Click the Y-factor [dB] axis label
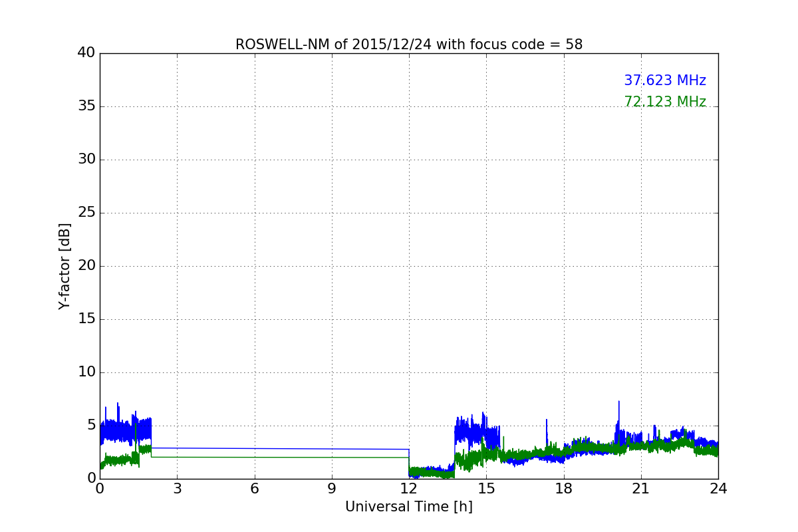798x532 pixels. point(65,266)
